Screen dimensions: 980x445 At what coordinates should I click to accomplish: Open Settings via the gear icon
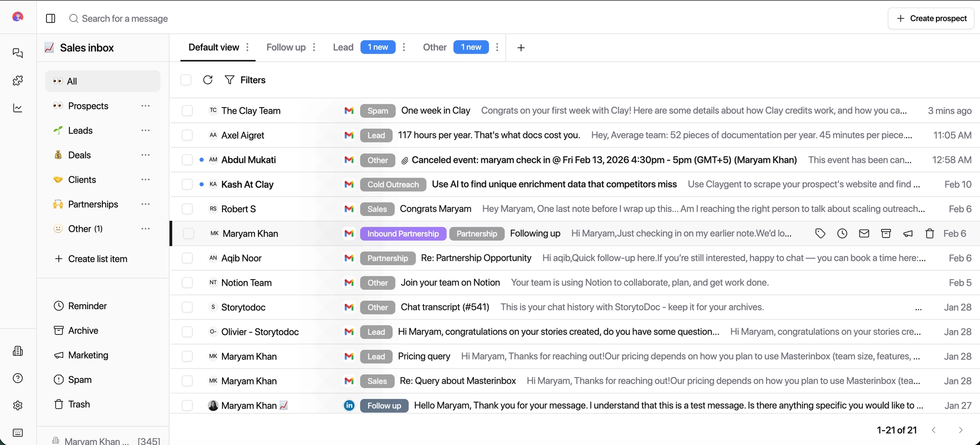point(18,405)
